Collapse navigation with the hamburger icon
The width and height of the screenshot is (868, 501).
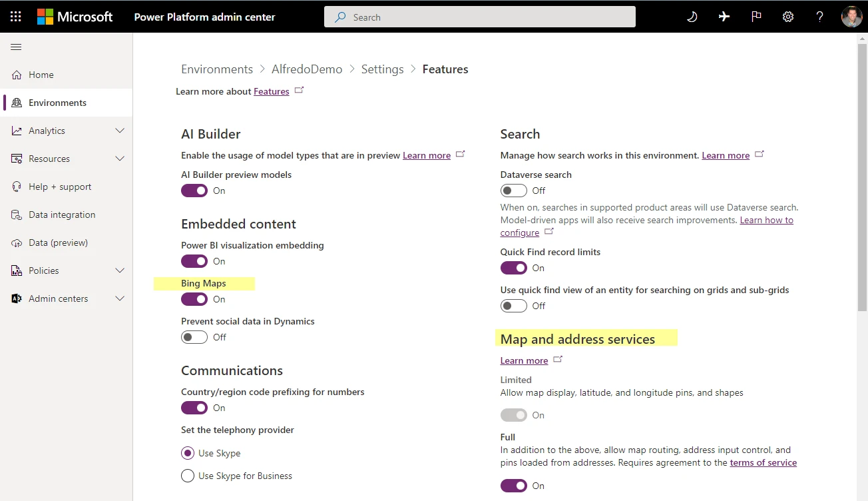16,47
